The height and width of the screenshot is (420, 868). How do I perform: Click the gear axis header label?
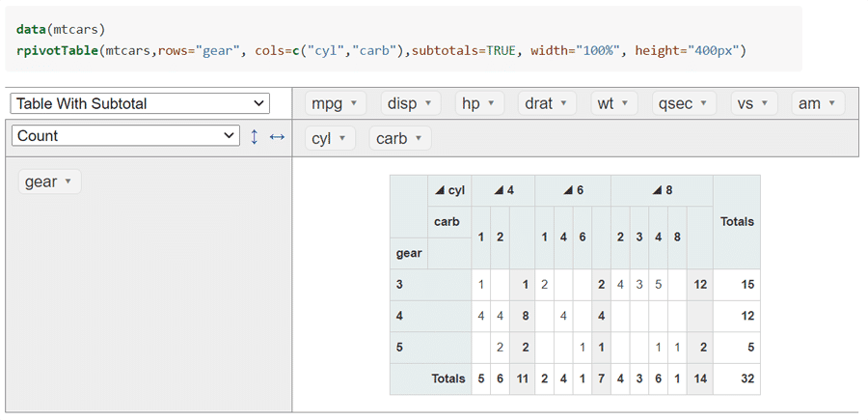tap(409, 254)
